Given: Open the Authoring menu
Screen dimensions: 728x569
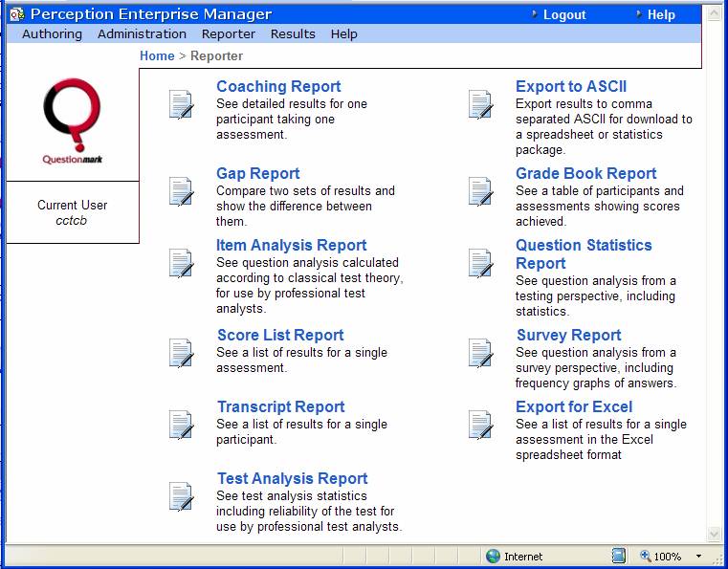Looking at the screenshot, I should (52, 33).
